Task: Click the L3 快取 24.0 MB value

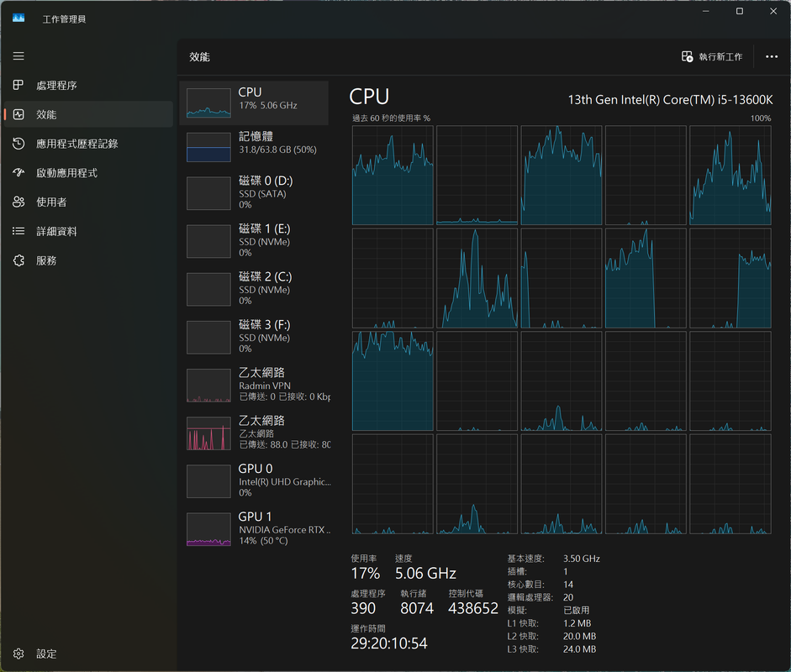Action: (x=579, y=649)
